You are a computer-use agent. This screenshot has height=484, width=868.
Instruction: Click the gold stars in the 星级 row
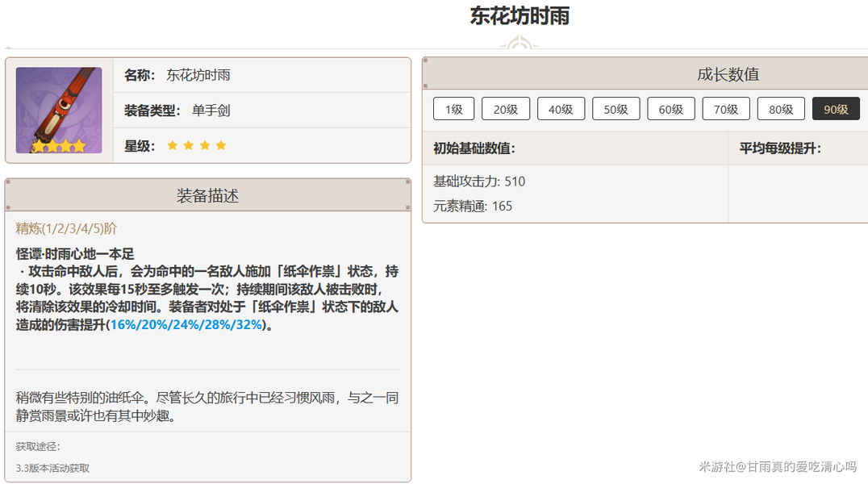197,146
